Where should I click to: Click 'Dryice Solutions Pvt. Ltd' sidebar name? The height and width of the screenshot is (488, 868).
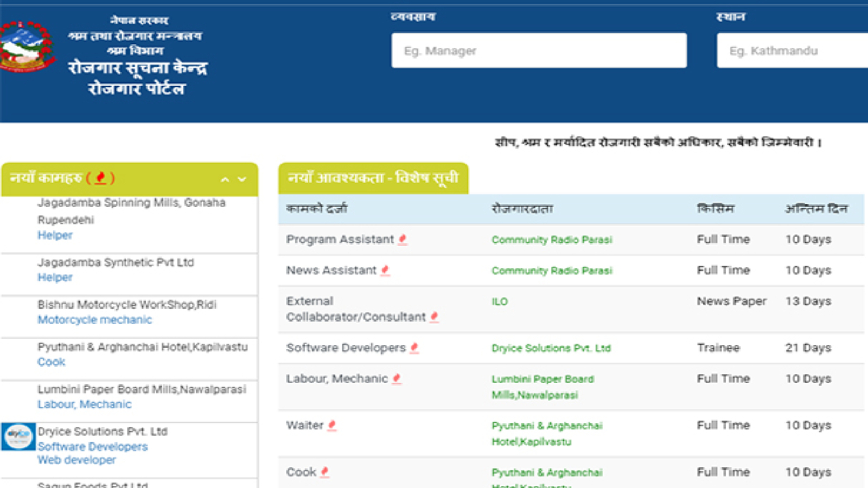click(103, 431)
